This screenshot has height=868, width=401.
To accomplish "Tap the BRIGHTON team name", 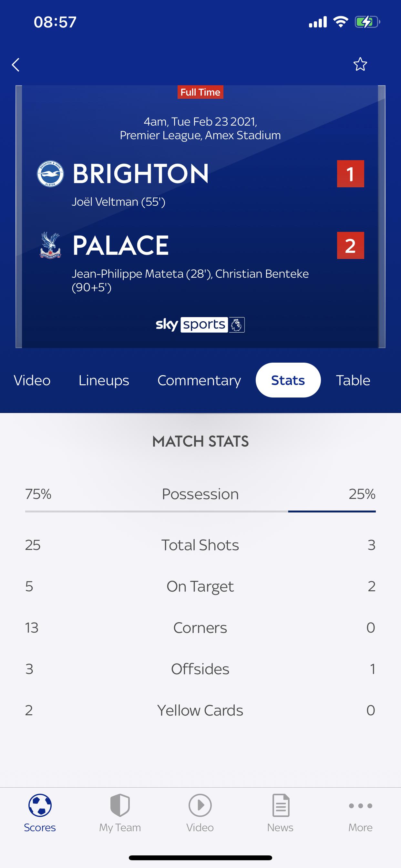I will pos(140,174).
